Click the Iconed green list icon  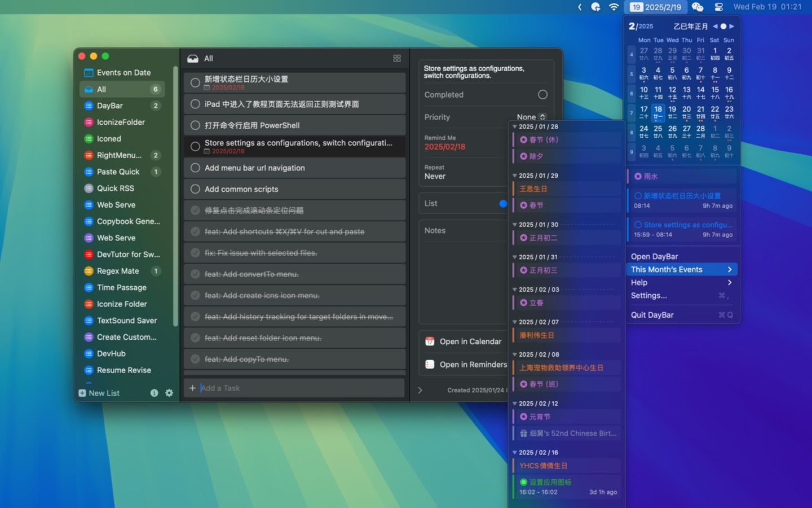point(89,139)
